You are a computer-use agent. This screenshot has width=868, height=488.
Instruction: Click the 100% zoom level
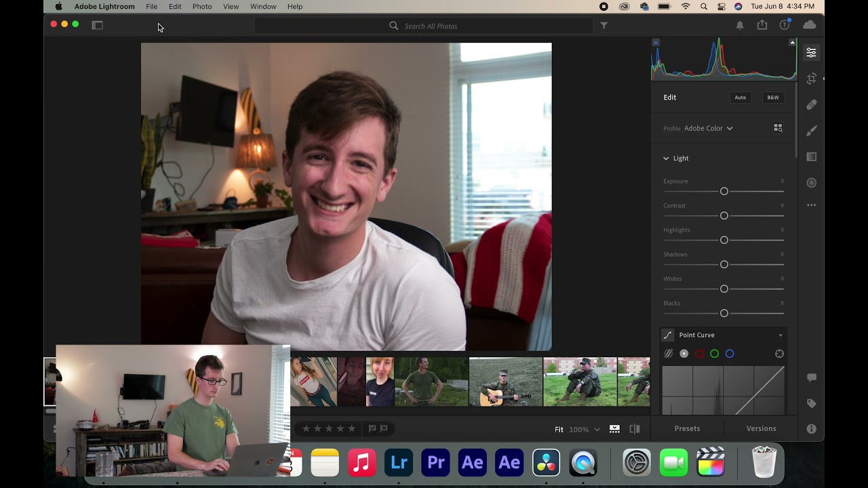pyautogui.click(x=578, y=430)
